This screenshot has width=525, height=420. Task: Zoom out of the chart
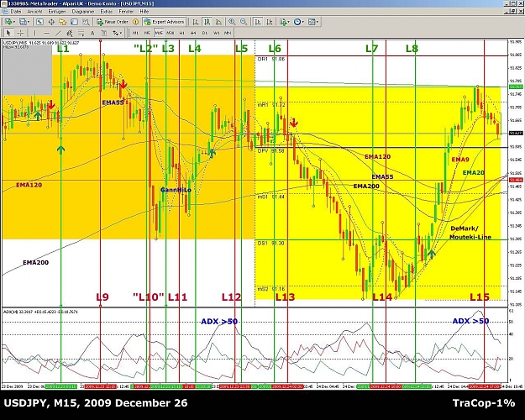tap(244, 22)
